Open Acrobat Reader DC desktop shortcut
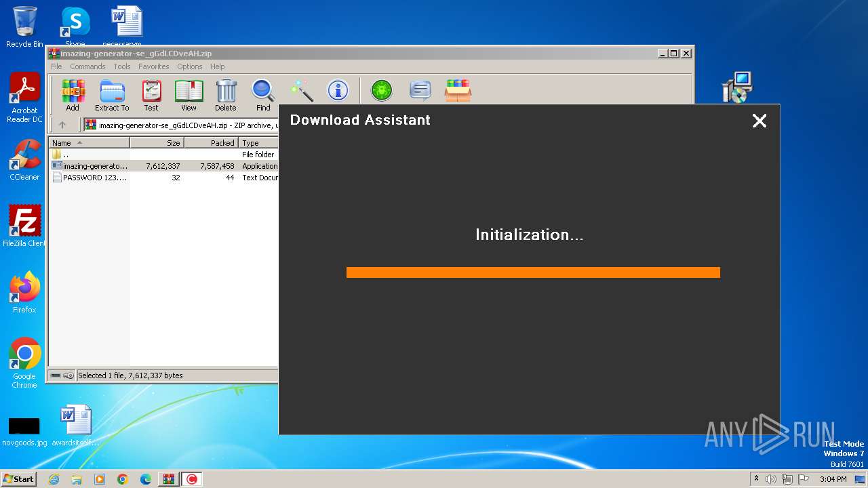This screenshot has width=868, height=488. point(24,98)
